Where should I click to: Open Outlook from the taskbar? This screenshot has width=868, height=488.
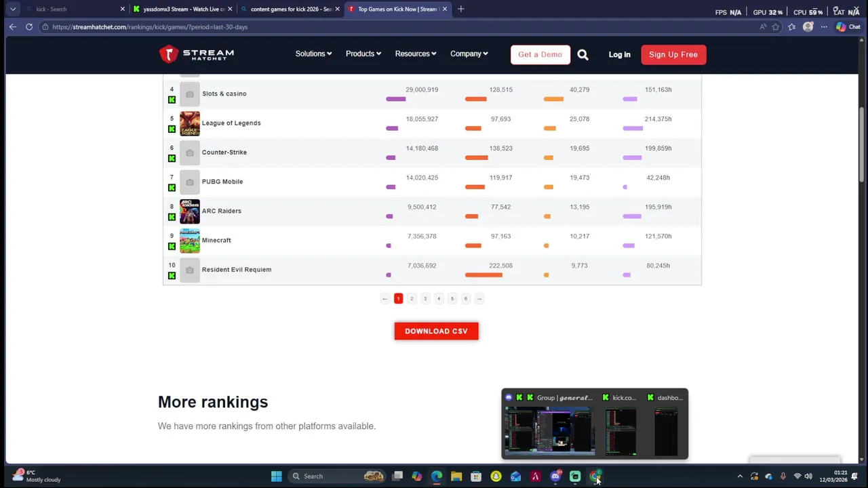tap(515, 476)
